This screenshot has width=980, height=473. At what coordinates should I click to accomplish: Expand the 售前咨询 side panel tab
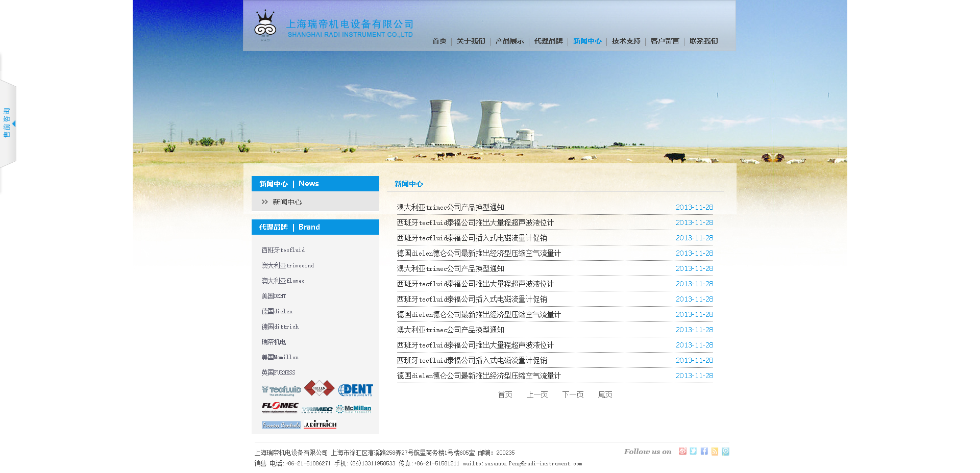8,123
